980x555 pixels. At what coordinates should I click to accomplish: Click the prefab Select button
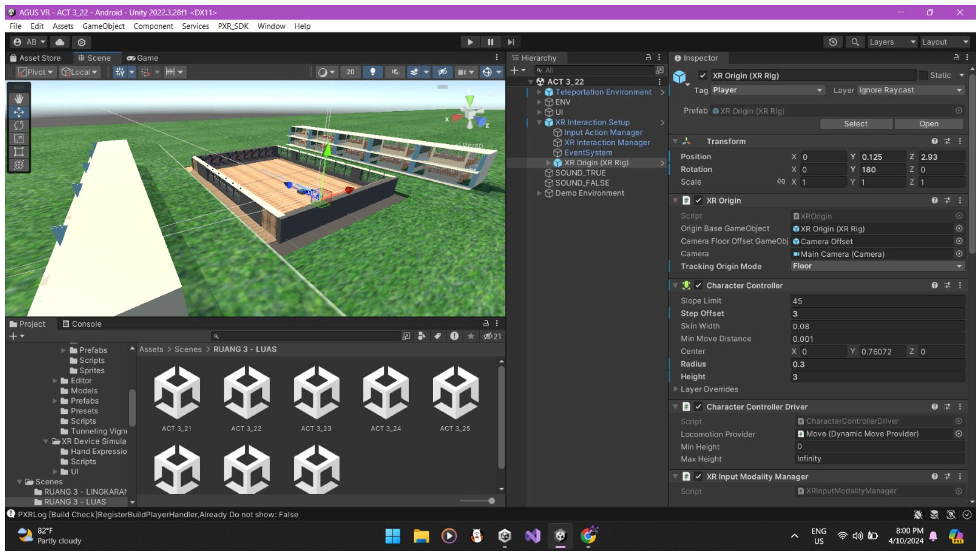point(855,124)
